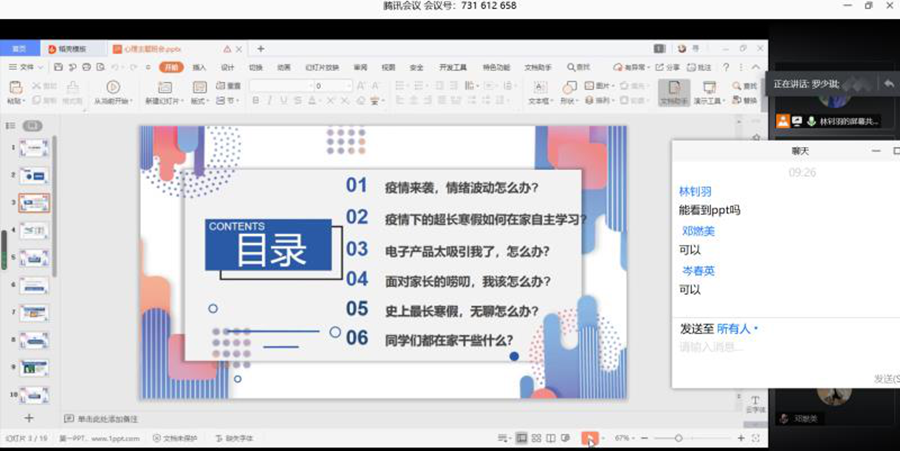Screen dimensions: 900x451
Task: Click the Document Assistant (文档助手) ribbon icon
Action: 672,92
